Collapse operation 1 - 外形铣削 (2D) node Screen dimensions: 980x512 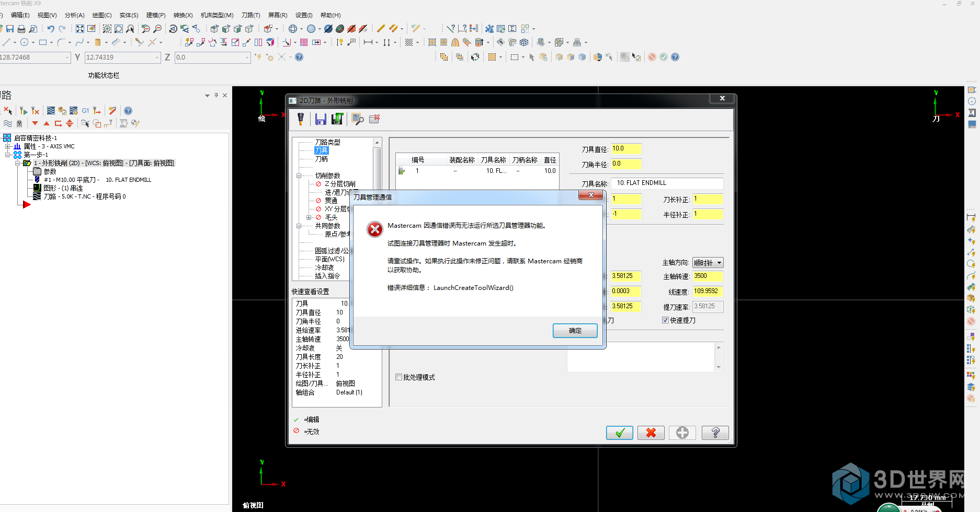coord(18,164)
